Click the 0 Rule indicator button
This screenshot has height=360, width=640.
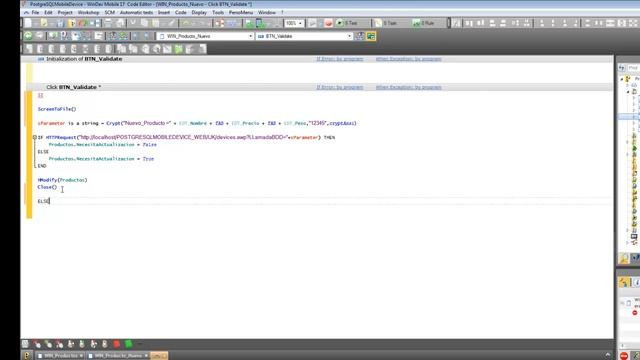tap(423, 23)
